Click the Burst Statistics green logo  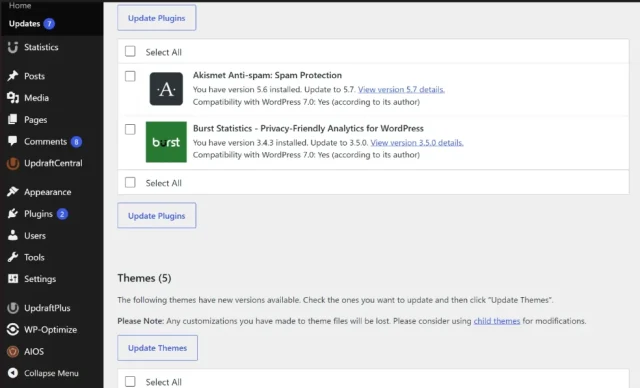coord(166,142)
